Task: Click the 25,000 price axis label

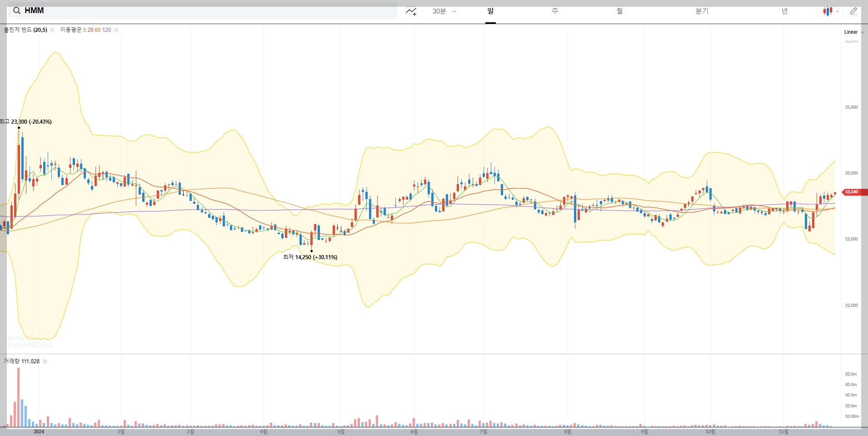Action: click(x=851, y=107)
